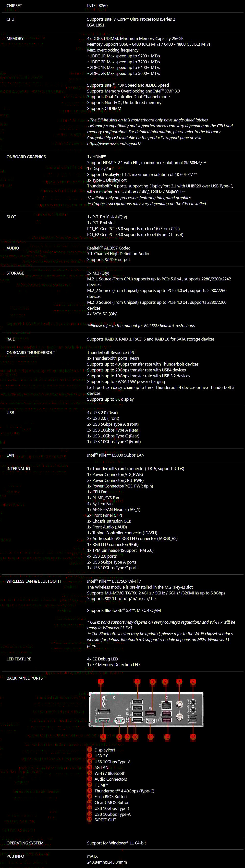Click '1DPC 1R Max speed up to 9200+ MT/s'
Image resolution: width=245 pixels, height=868 pixels.
[x=123, y=56]
